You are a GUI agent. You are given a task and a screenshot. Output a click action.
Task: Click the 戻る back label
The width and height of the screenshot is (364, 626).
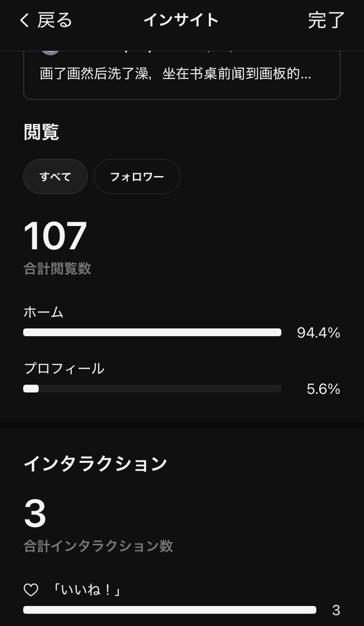pyautogui.click(x=55, y=20)
